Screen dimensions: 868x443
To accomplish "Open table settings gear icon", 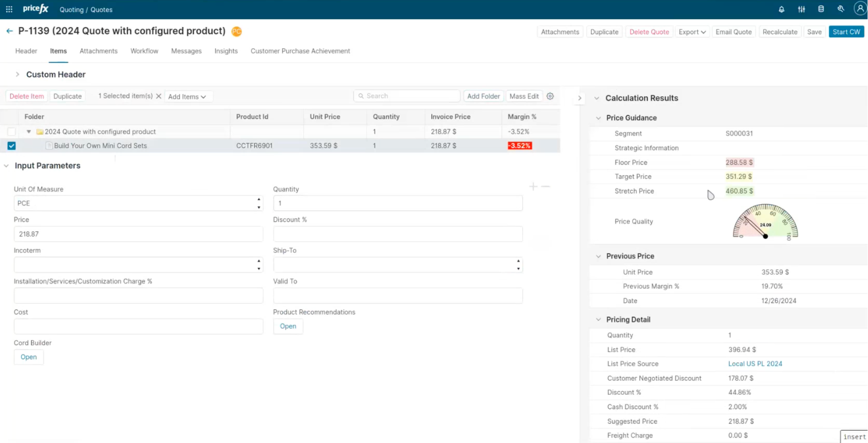I will click(x=550, y=96).
